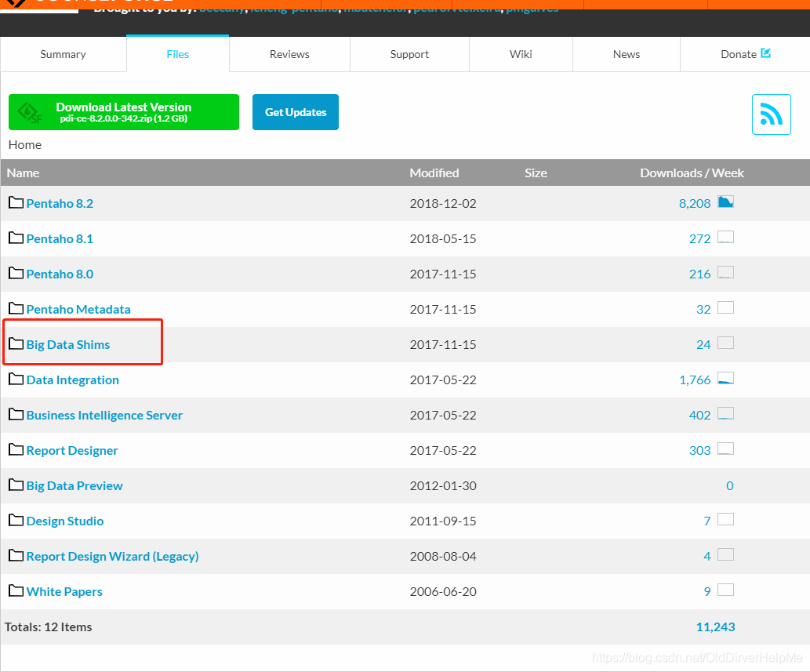The image size is (810, 672).
Task: Click the folder icon beside Design Studio
Action: (x=16, y=520)
